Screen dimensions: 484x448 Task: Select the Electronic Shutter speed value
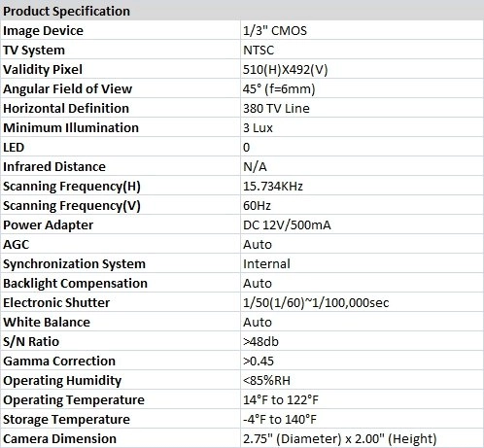(316, 303)
